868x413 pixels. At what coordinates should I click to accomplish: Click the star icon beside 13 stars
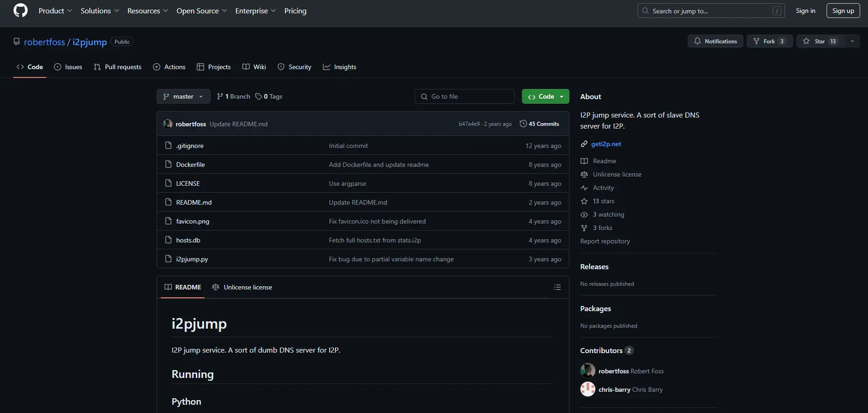tap(584, 201)
